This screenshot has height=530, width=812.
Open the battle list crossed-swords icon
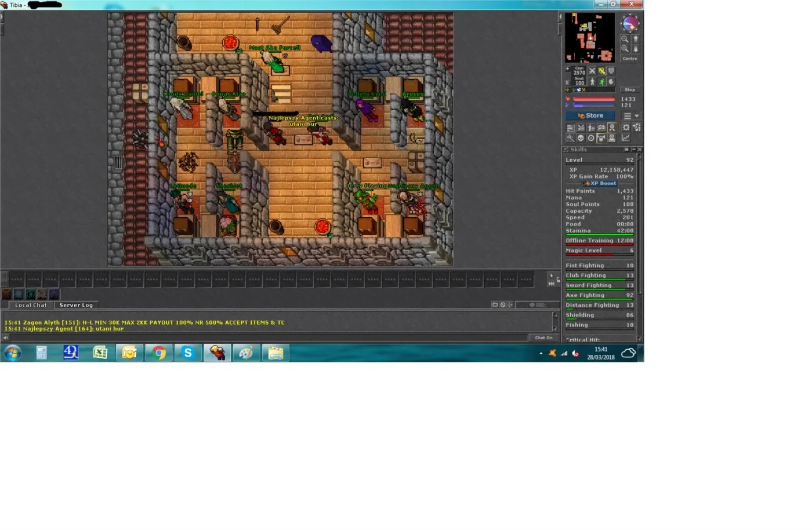coord(581,128)
